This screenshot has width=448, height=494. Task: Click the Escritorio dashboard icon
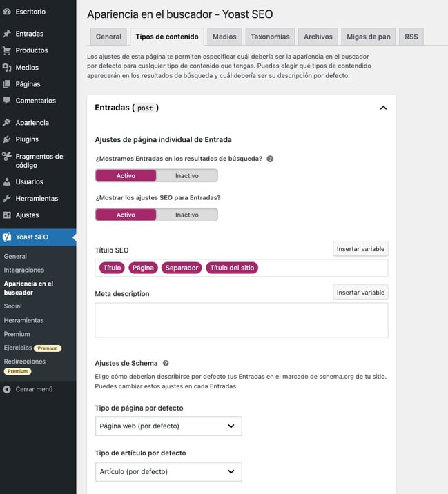(7, 12)
